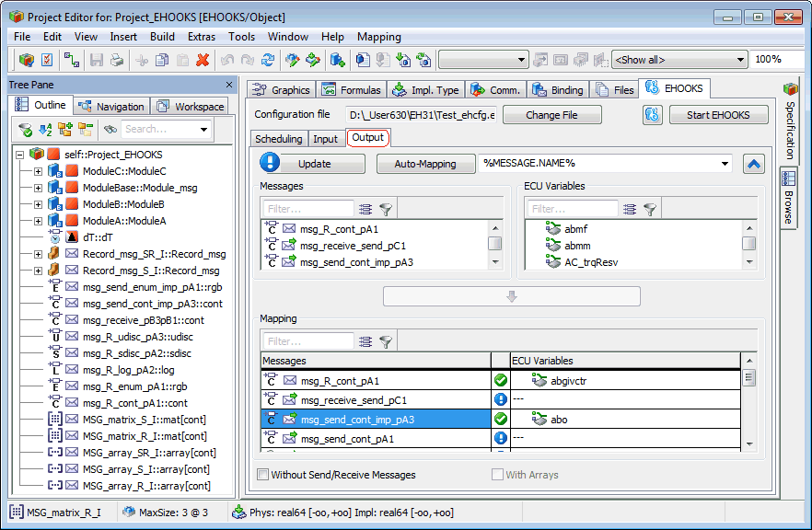Expand the ModuleBase::Module_msg node

click(x=38, y=188)
